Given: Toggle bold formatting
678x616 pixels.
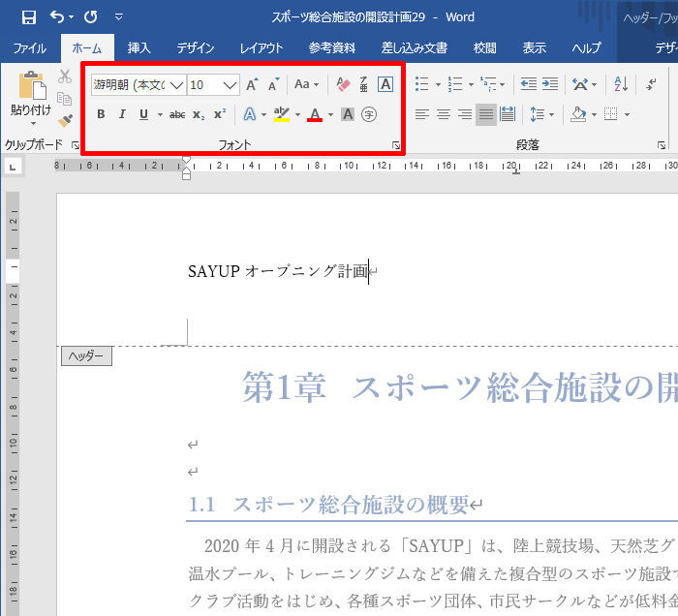Looking at the screenshot, I should point(101,114).
